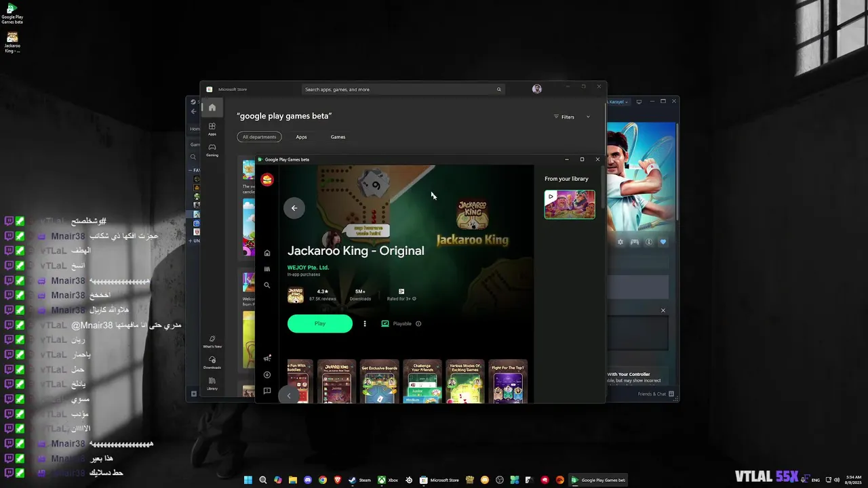Switch to Xbox app in taskbar

[x=389, y=480]
